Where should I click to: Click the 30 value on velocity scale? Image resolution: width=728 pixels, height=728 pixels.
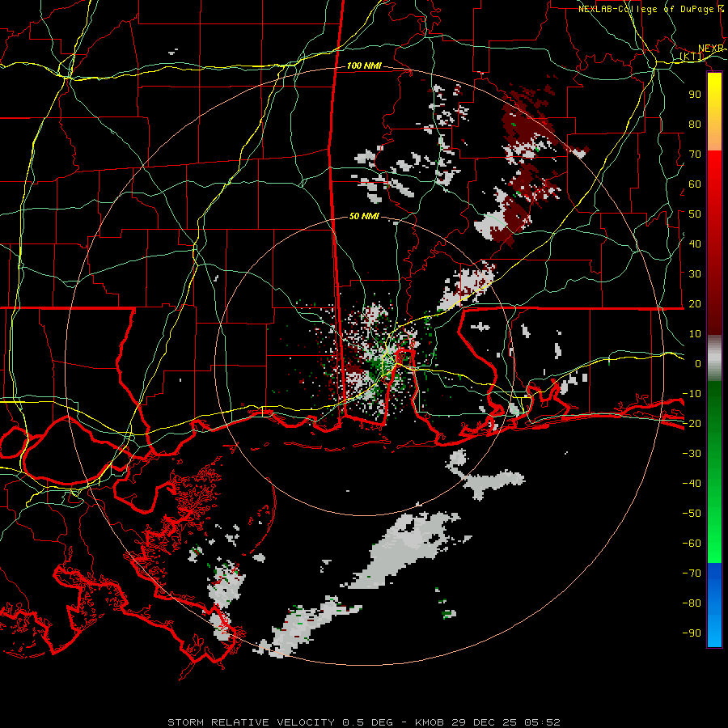tap(695, 274)
